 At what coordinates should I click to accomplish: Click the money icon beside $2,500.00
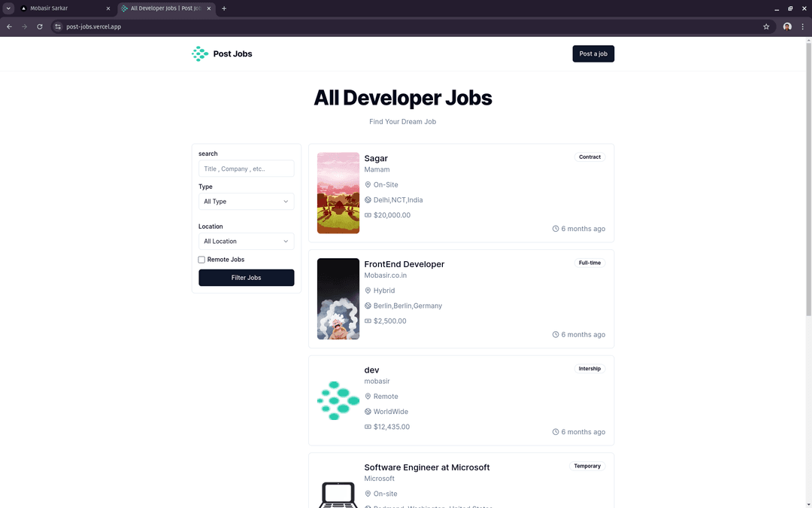click(368, 321)
